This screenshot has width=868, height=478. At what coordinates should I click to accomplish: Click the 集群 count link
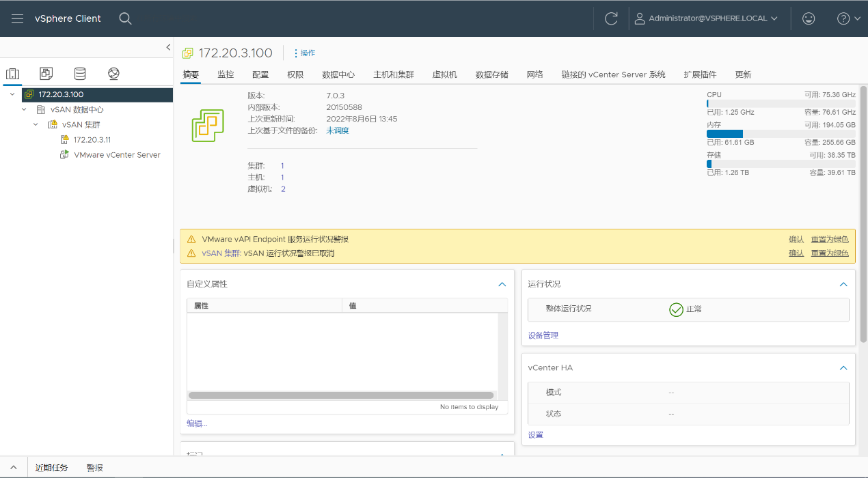[x=282, y=166]
